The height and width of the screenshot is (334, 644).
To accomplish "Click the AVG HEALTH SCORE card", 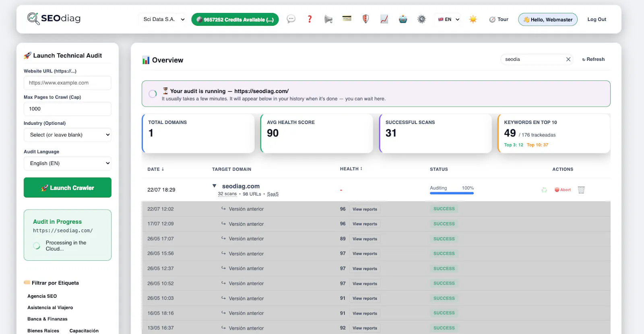I will coord(317,134).
